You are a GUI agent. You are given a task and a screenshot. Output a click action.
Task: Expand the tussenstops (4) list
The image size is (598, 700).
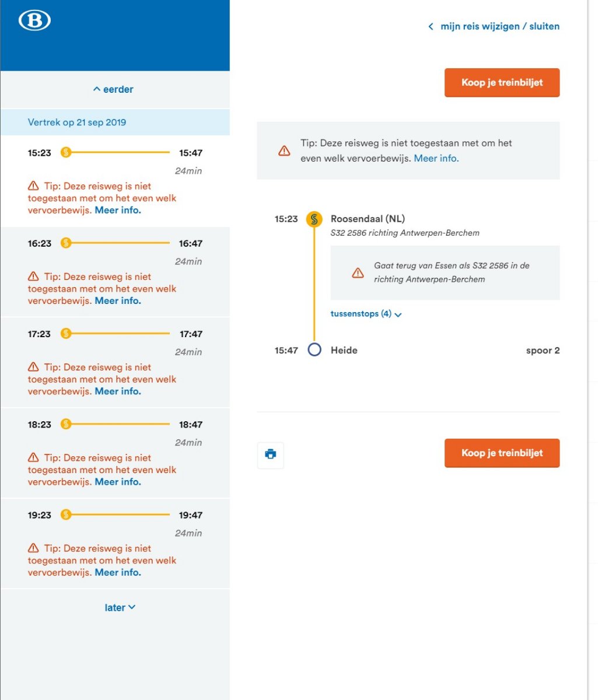click(366, 314)
